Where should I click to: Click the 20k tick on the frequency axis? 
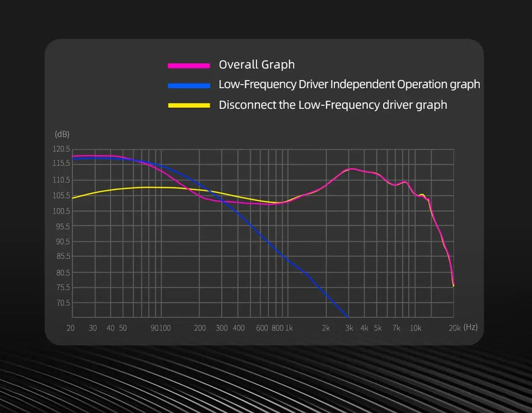(x=455, y=328)
